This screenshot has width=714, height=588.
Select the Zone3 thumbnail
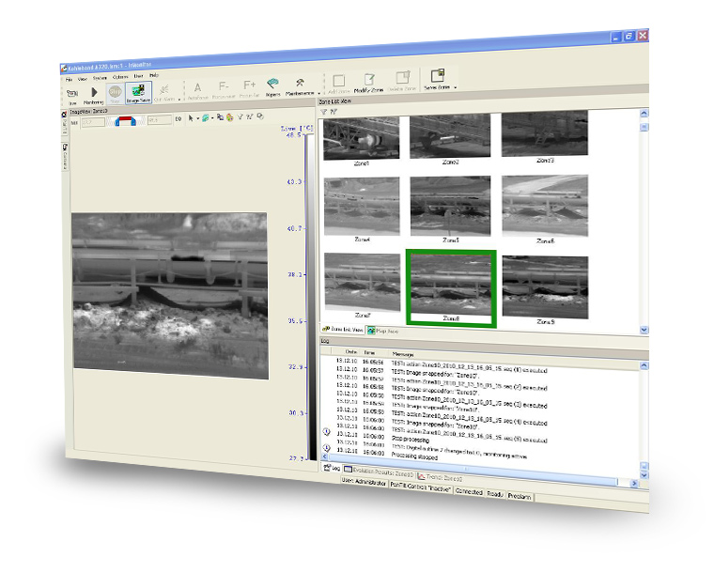tap(545, 134)
